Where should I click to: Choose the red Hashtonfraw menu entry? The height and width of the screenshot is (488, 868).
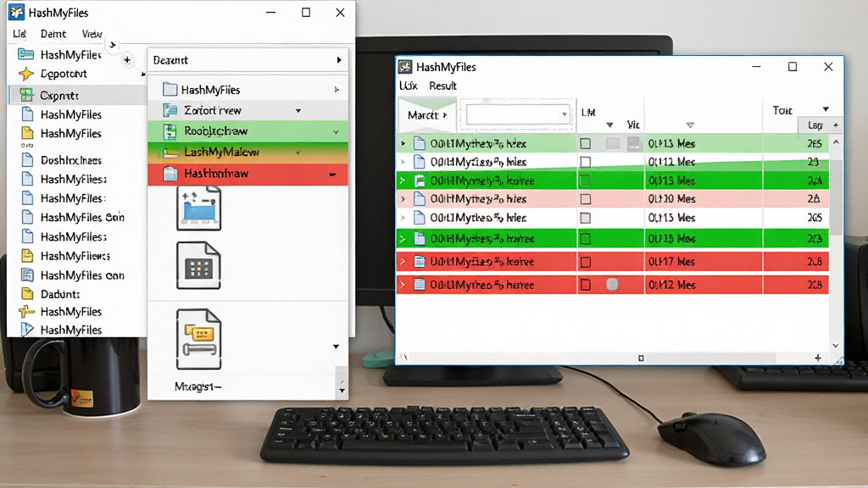[248, 174]
